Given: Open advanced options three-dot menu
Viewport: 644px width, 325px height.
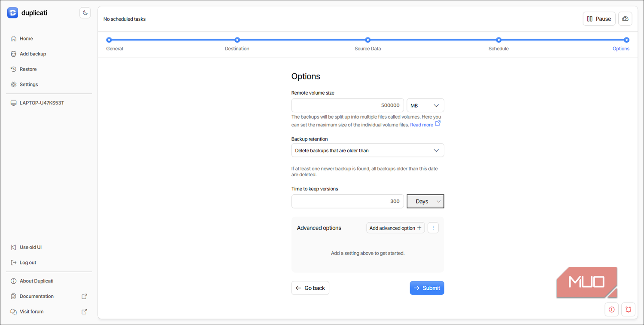Looking at the screenshot, I should pyautogui.click(x=433, y=228).
